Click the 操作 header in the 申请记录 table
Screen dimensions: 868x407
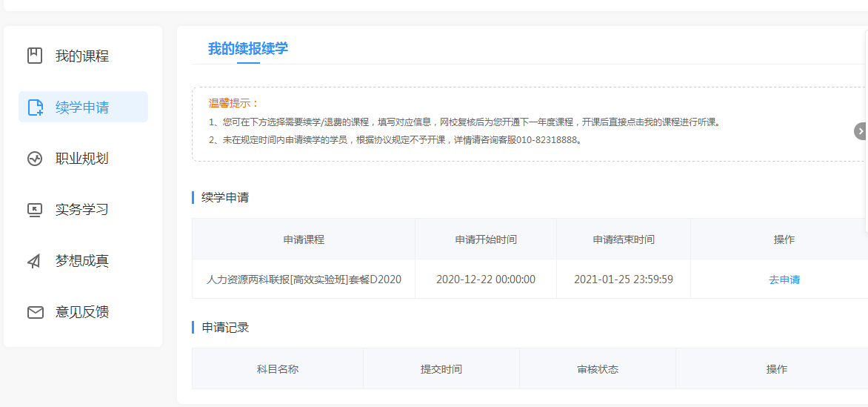tap(777, 368)
